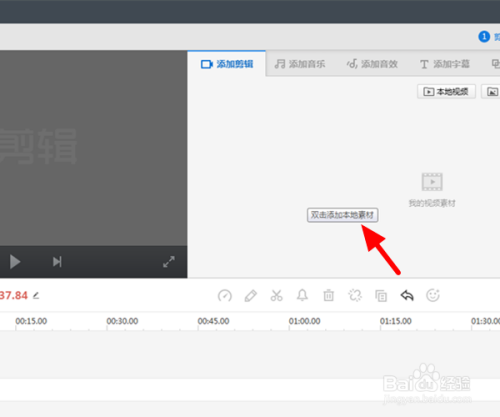Play the preview video
This screenshot has width=500, height=417.
pyautogui.click(x=15, y=262)
